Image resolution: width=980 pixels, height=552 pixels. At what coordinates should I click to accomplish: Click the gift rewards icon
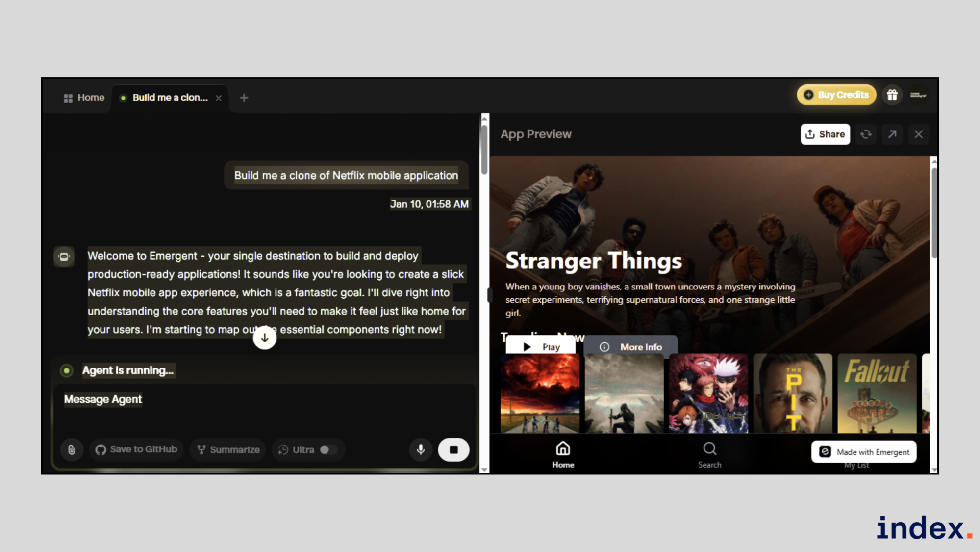pyautogui.click(x=892, y=95)
